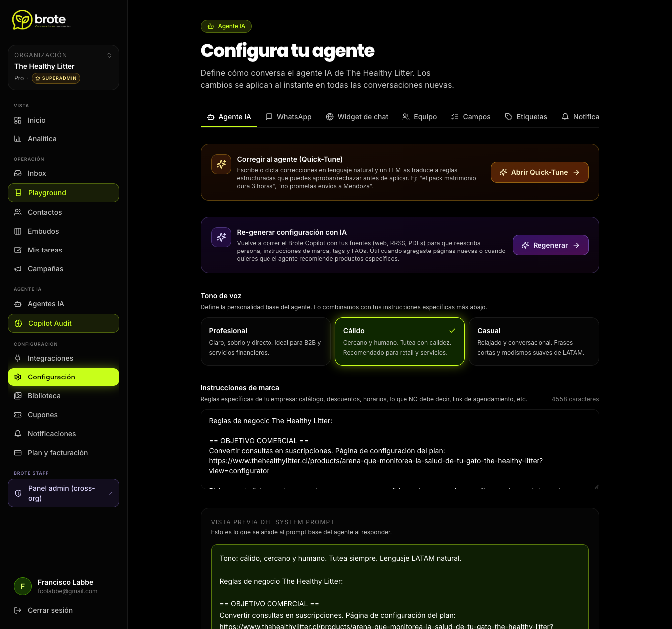Screen dimensions: 672x629
Task: Switch to the WhatsApp tab
Action: pos(288,117)
